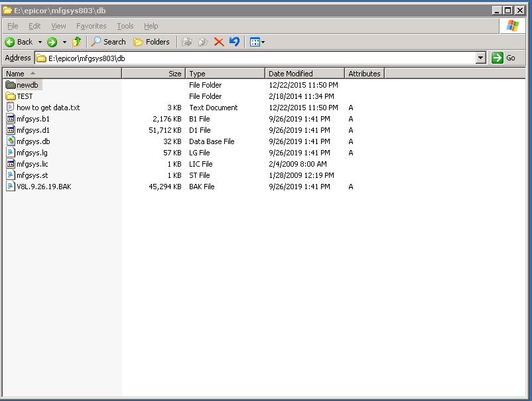
Task: Go up one folder level
Action: 77,42
